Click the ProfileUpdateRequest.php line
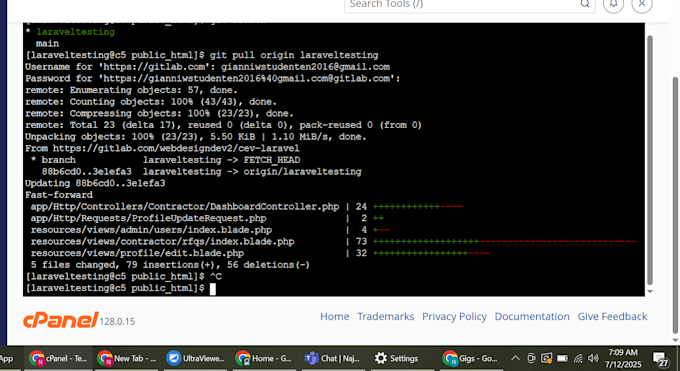 pyautogui.click(x=207, y=218)
